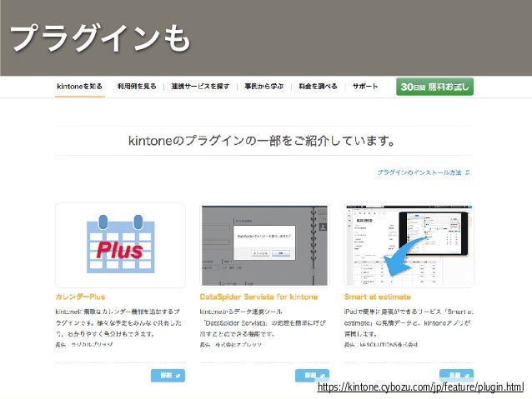Screen dimensions: 532x399
Task: Click the 詳細 button under Smart at estimate
Action: (x=456, y=376)
